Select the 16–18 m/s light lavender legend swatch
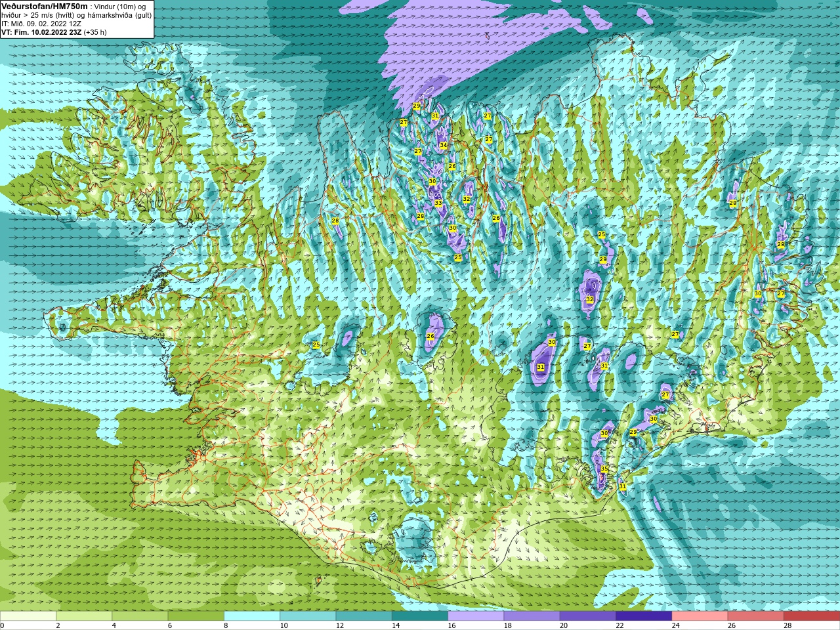This screenshot has width=840, height=630. 476,616
